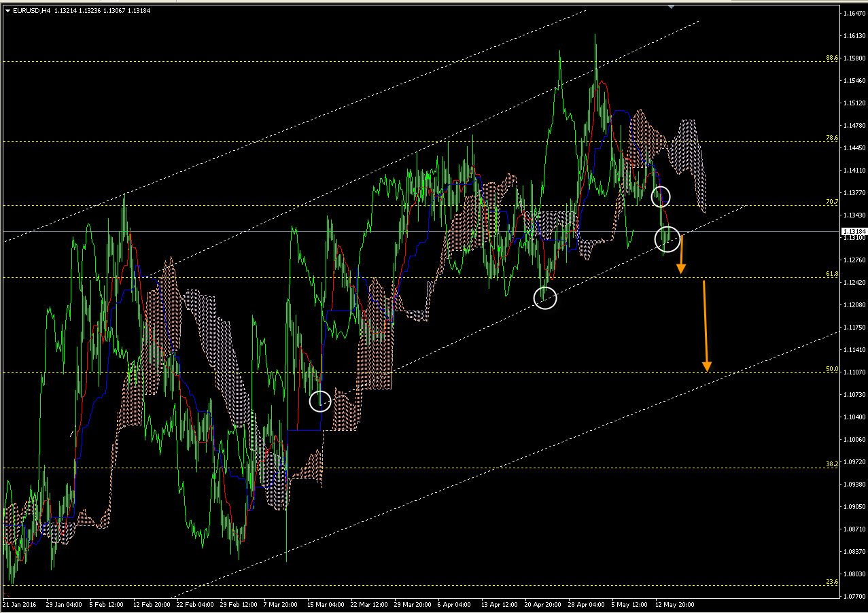
Task: Click the grey chart shift marker at top
Action: pyautogui.click(x=672, y=7)
